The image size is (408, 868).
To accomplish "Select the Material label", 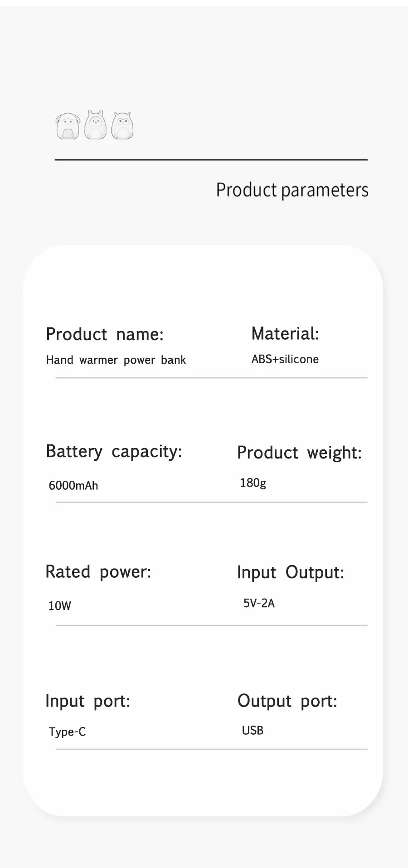I will point(285,334).
